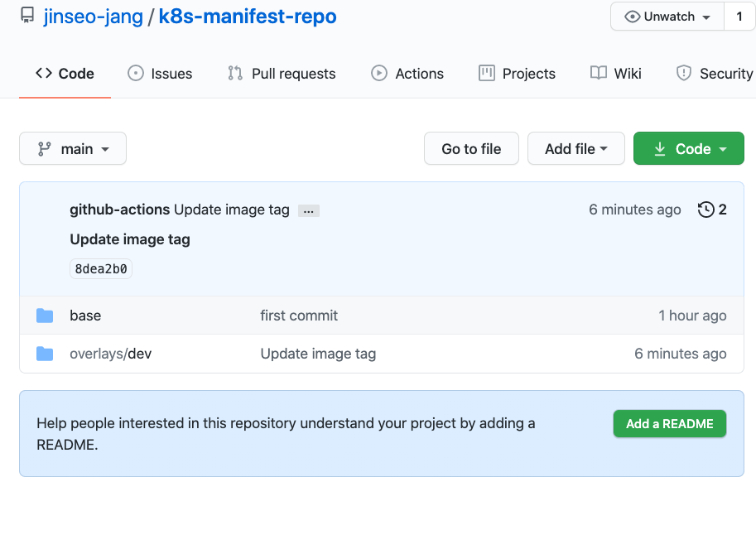Screen dimensions: 756x535
Task: Open the base folder
Action: (x=85, y=316)
